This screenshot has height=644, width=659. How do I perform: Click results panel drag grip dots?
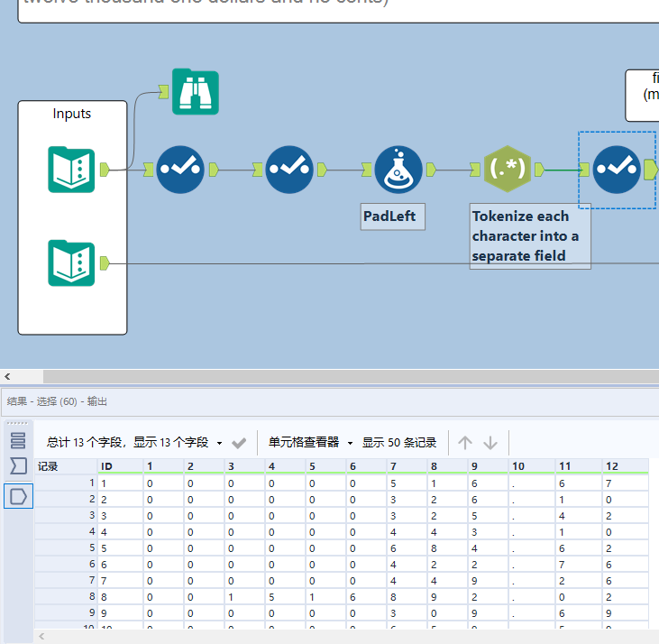(18, 423)
